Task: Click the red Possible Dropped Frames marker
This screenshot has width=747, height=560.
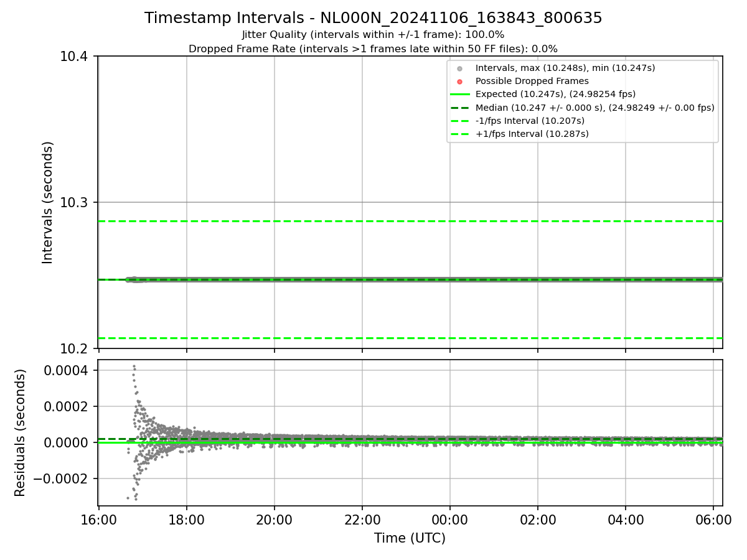Action: [x=459, y=82]
